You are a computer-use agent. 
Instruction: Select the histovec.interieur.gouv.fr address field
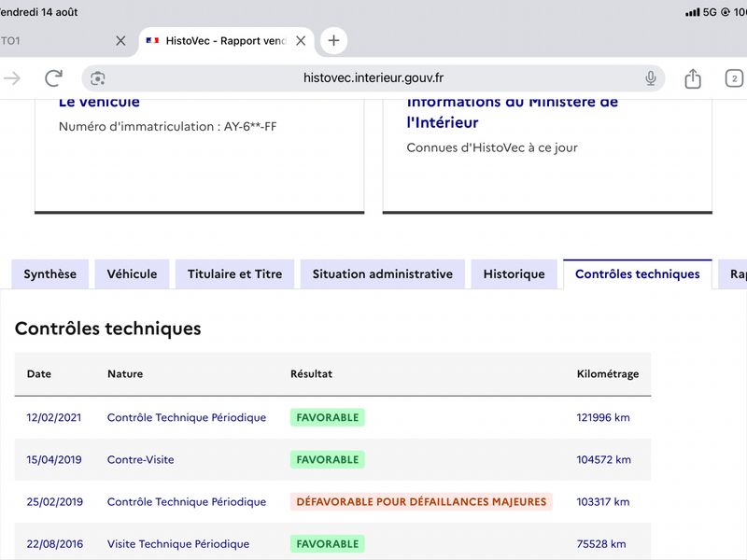[x=373, y=78]
